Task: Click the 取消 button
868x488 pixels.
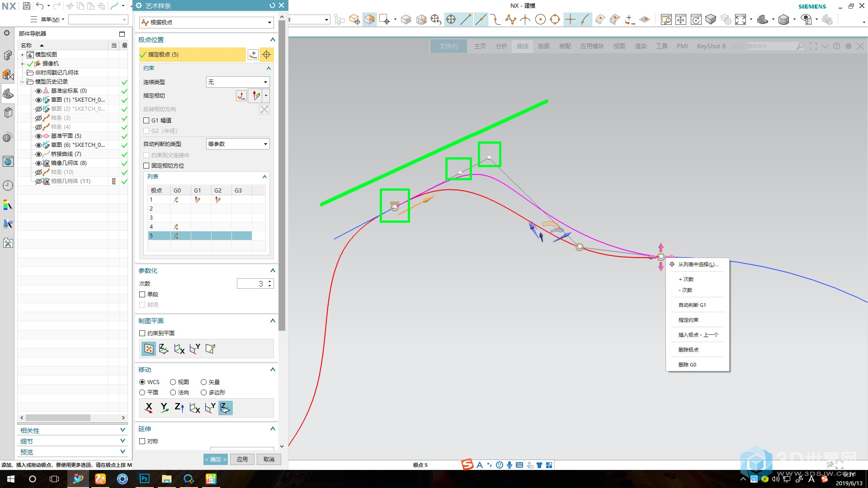Action: coord(269,460)
